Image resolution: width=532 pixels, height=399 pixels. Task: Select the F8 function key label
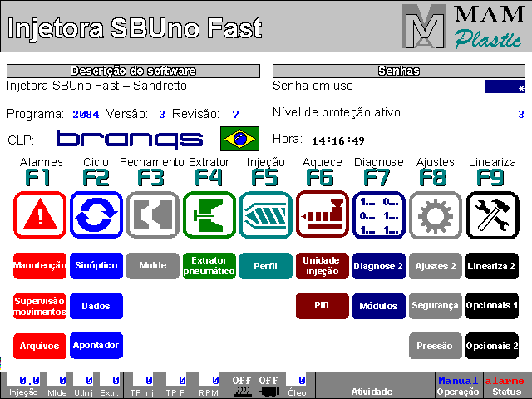coord(433,178)
